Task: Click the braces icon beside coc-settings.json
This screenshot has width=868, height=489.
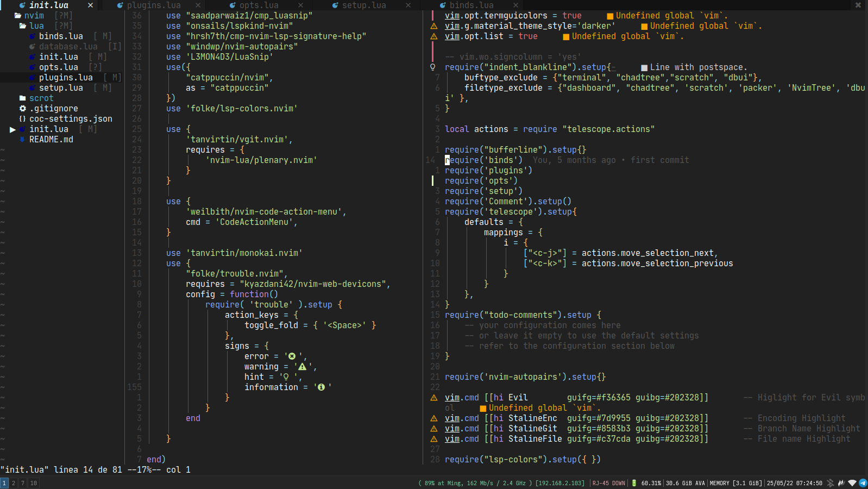Action: coord(23,118)
